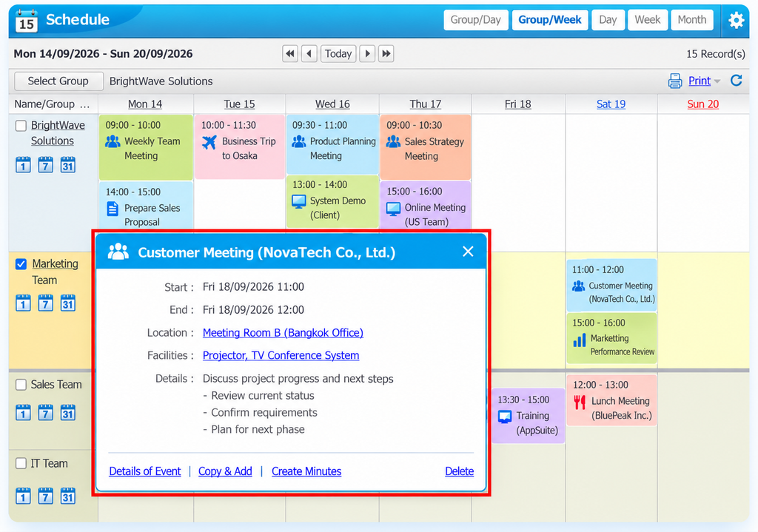Screen dimensions: 758x532
Task: Go to next day arrow
Action: [367, 53]
